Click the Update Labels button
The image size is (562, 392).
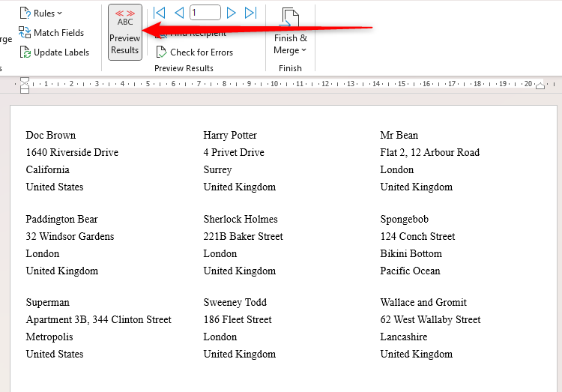coord(54,52)
